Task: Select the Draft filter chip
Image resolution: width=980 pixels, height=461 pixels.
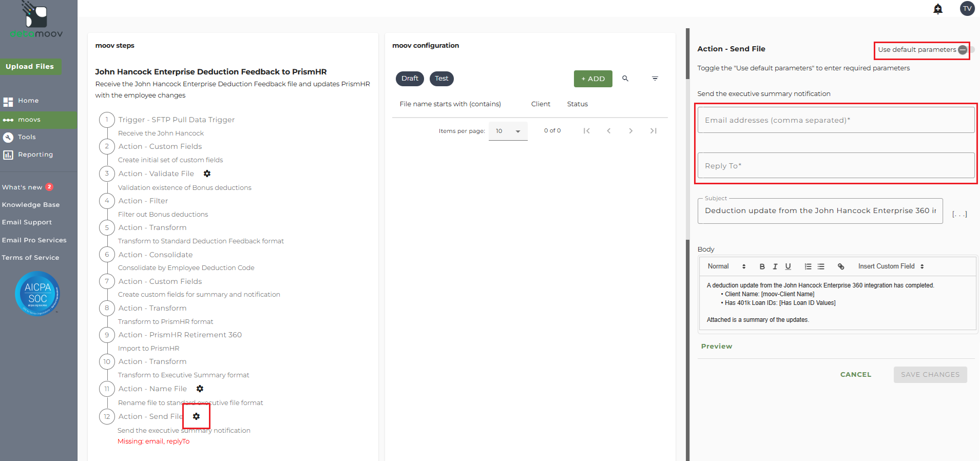Action: (x=410, y=79)
